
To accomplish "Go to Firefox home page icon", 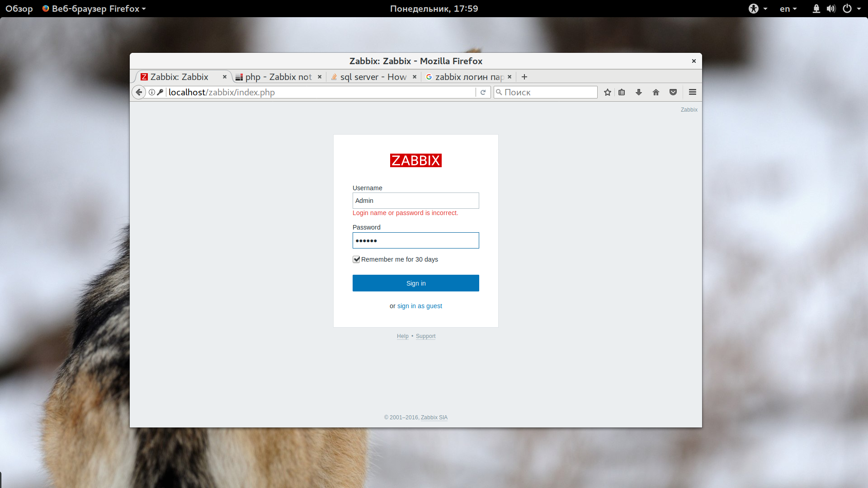I will [x=656, y=92].
